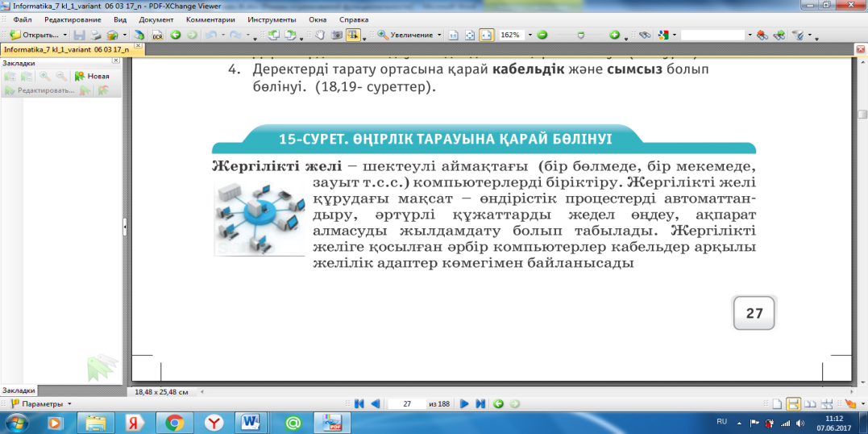
Task: Activate the Select Text tool
Action: pos(353,35)
